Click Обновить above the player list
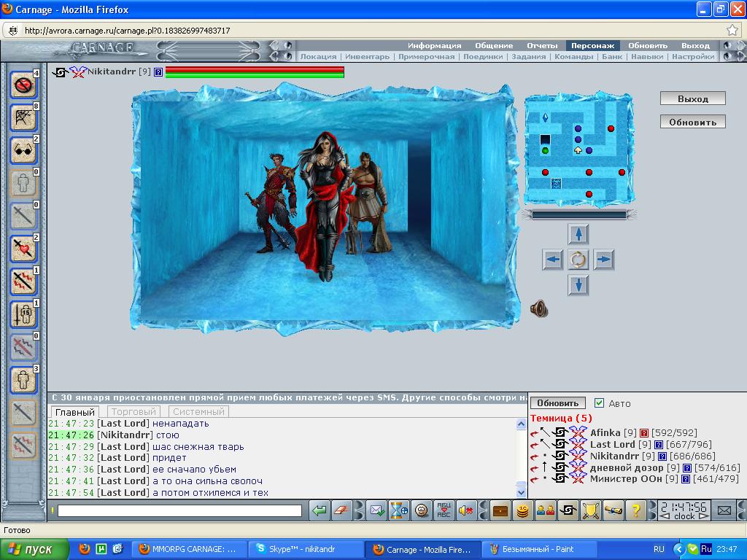 click(557, 402)
